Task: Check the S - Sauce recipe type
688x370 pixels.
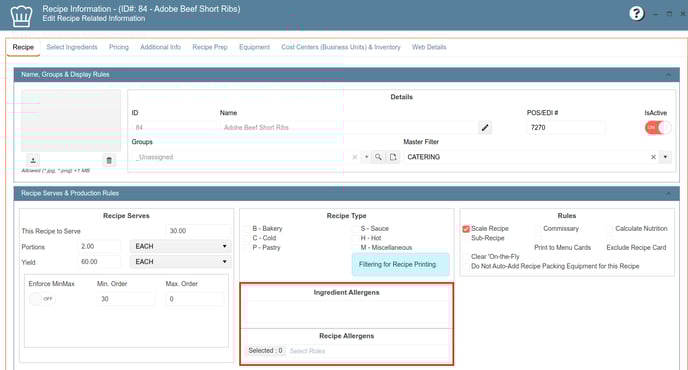Action: click(x=355, y=229)
